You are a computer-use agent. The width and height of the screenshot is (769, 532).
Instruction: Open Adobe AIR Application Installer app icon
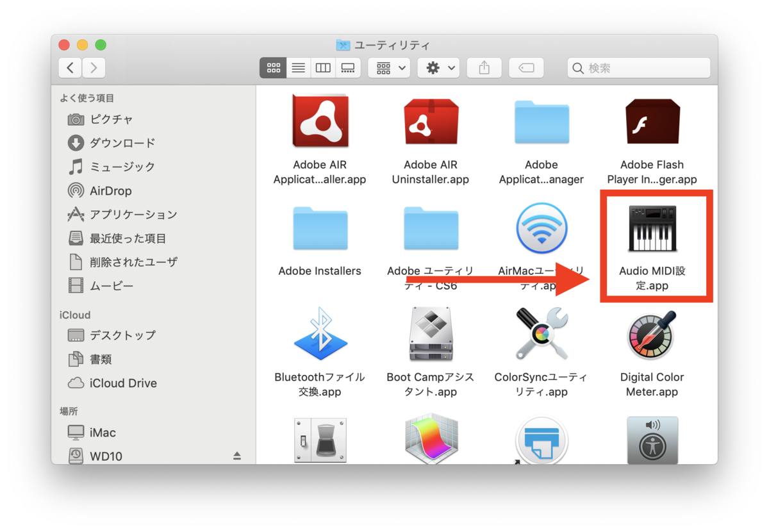320,122
